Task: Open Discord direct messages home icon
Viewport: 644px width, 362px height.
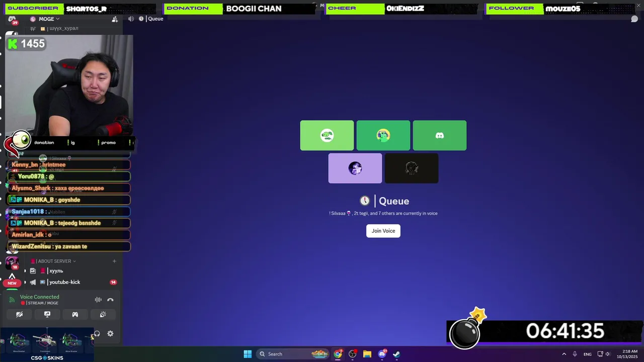Action: pyautogui.click(x=12, y=19)
